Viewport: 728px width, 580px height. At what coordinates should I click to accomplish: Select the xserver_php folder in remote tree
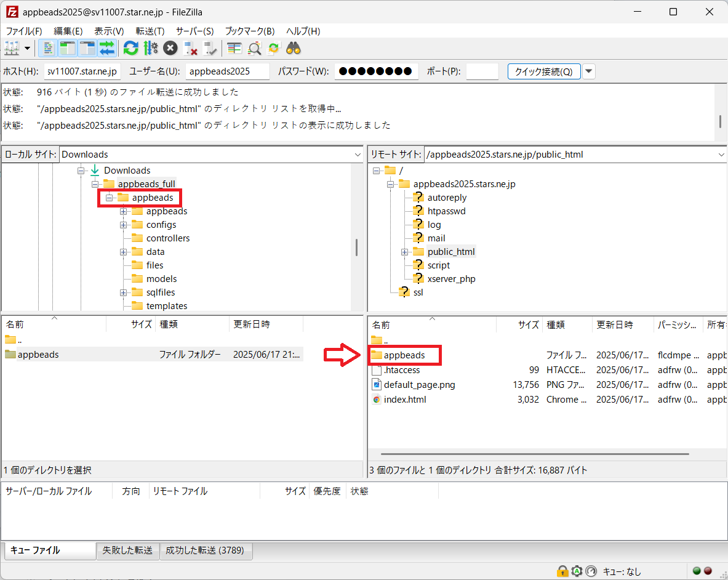pos(451,279)
